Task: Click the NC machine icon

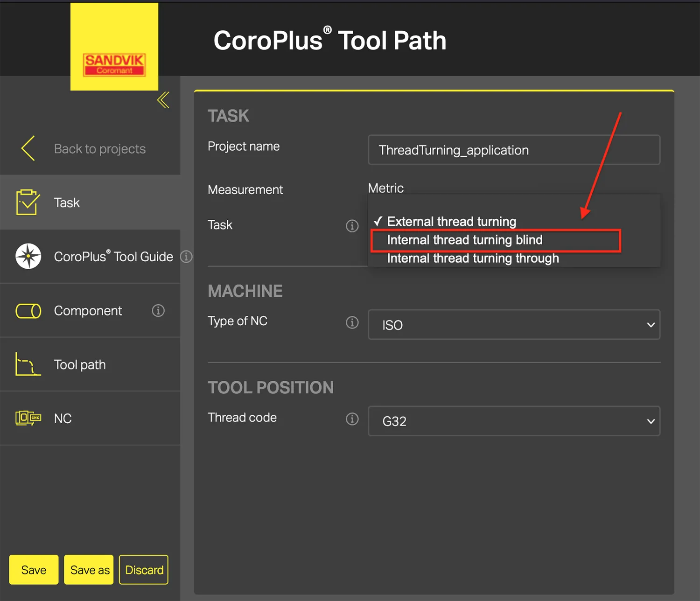Action: (x=28, y=418)
